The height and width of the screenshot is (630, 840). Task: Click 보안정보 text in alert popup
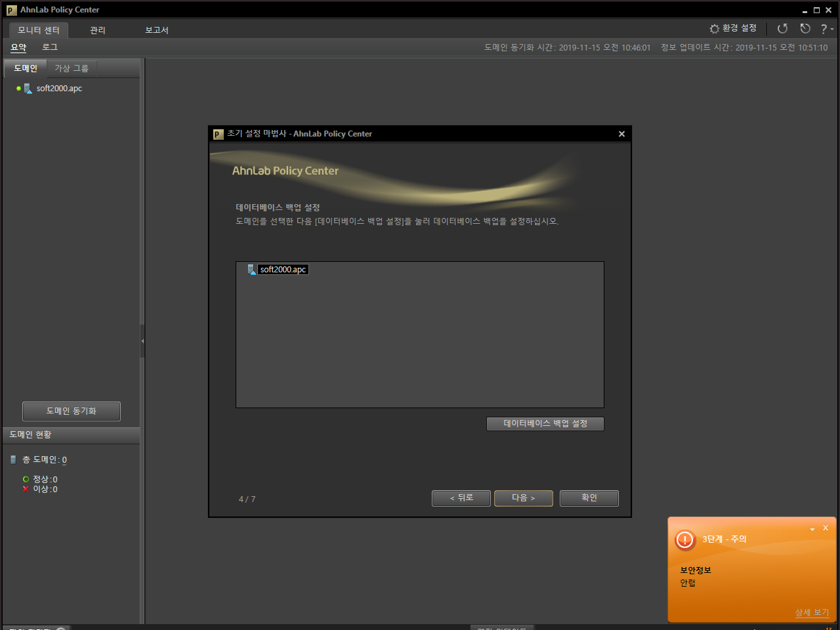pos(696,570)
